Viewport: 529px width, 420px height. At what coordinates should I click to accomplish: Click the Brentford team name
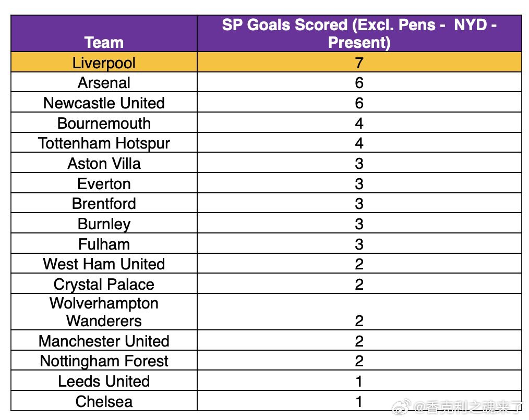[104, 204]
